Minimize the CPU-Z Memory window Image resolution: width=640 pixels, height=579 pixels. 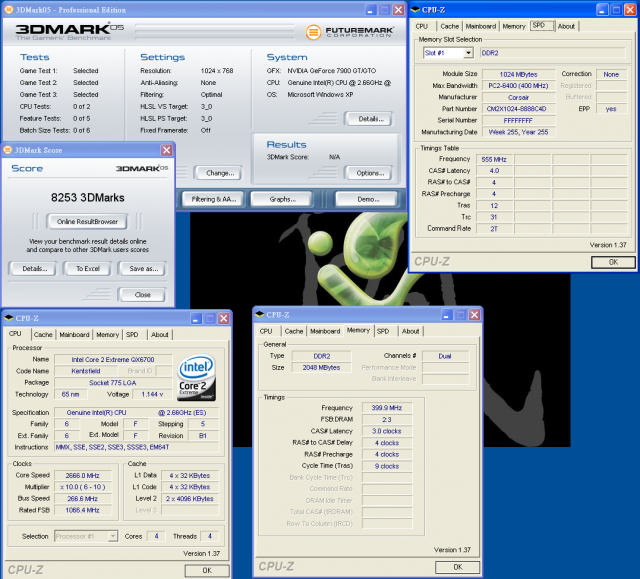(x=447, y=315)
